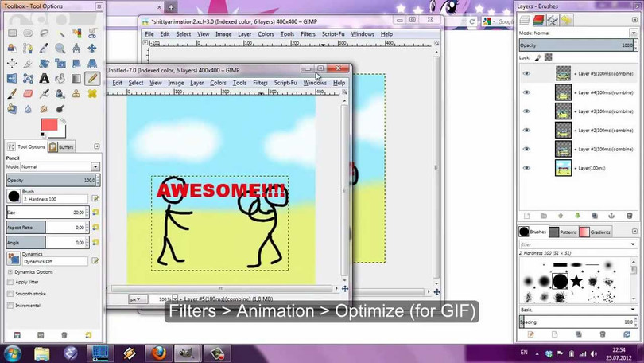Choose the Eraser tool
This screenshot has width=644, height=363.
tap(28, 93)
